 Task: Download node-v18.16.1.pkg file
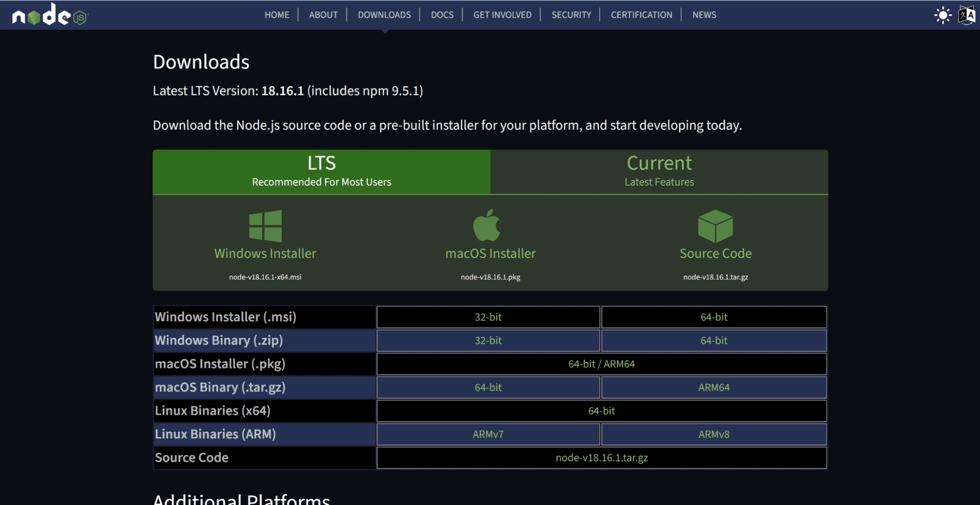coord(490,277)
